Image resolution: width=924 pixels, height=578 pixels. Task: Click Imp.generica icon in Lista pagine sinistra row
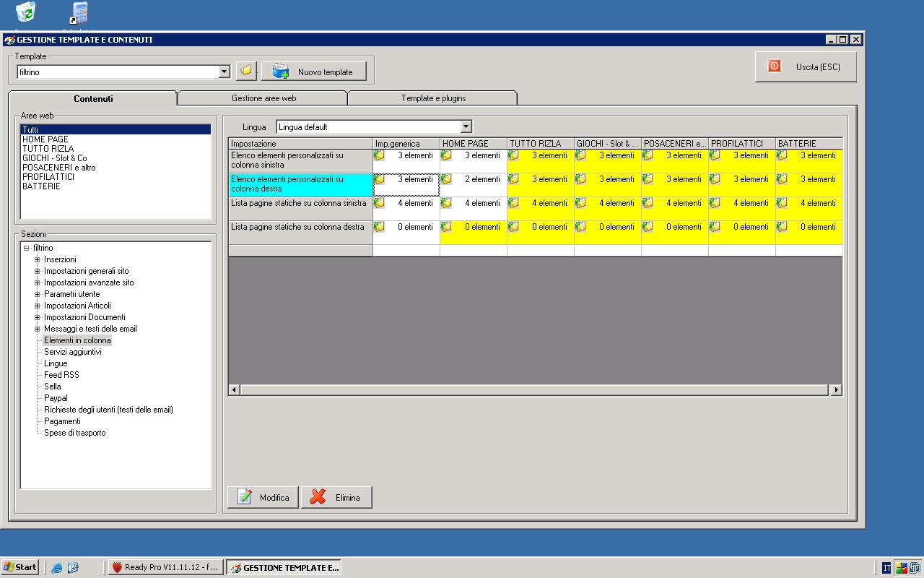(x=379, y=203)
